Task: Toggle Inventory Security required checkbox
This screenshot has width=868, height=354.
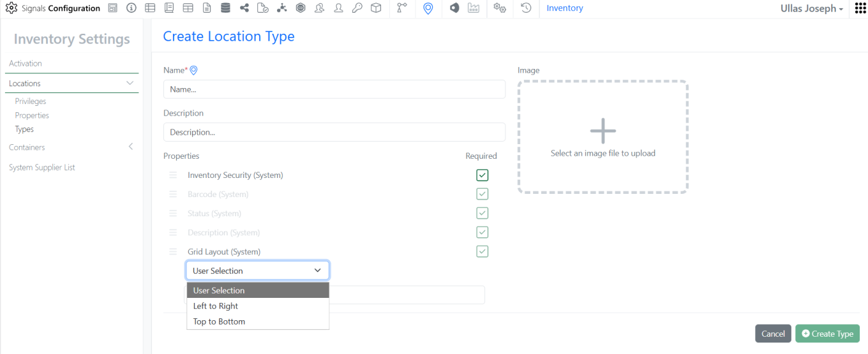Action: click(x=483, y=175)
